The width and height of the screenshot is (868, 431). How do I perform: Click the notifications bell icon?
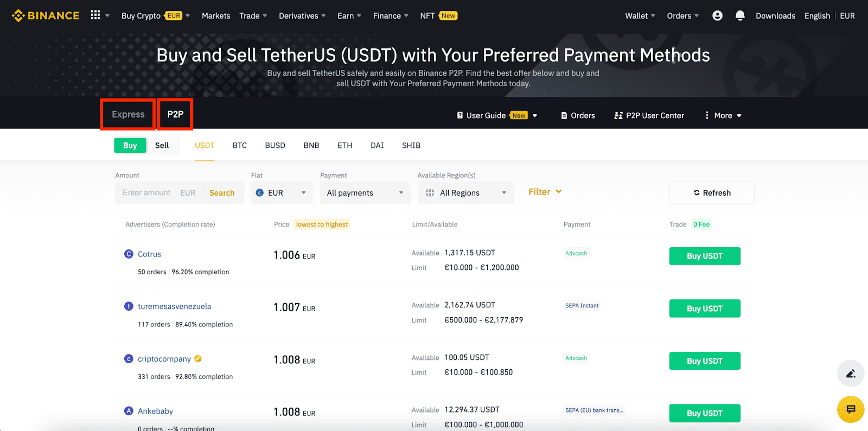point(740,16)
